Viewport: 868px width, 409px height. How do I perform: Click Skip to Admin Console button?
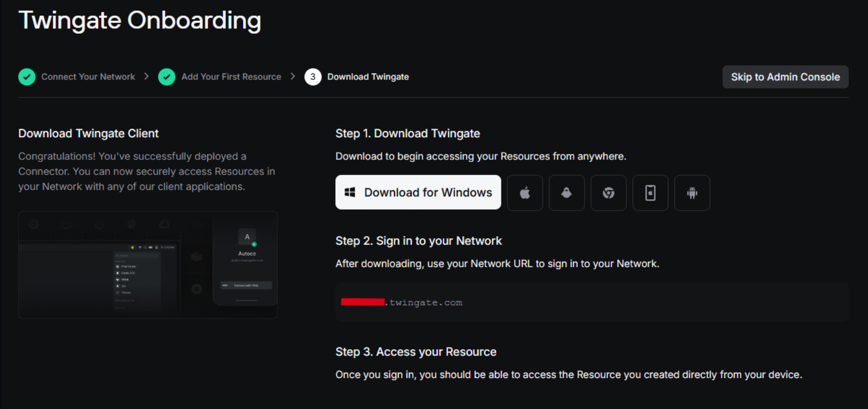pos(785,77)
